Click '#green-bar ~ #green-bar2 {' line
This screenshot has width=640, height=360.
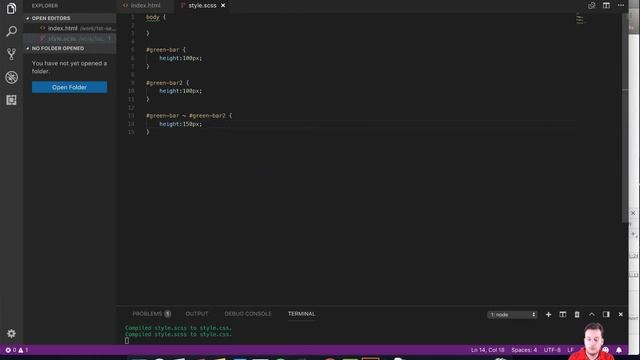coord(189,116)
